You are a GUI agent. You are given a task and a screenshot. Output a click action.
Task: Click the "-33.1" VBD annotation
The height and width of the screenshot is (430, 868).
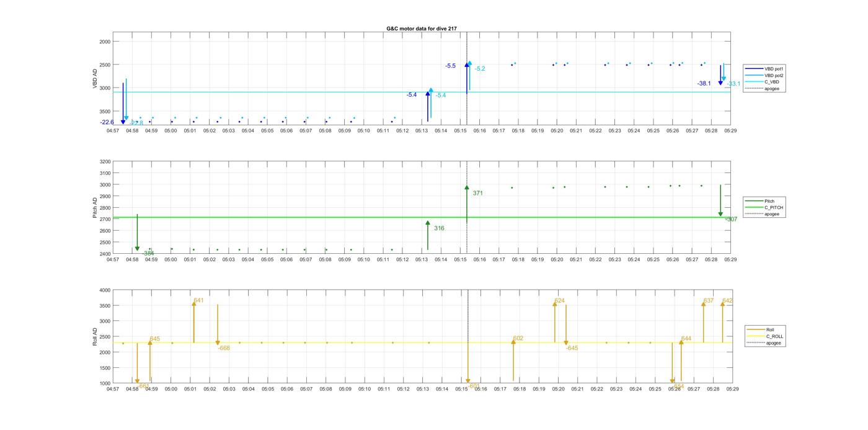[x=733, y=84]
